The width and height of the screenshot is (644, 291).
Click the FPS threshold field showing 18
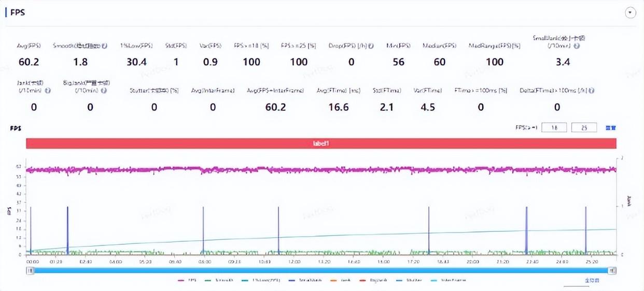[554, 127]
